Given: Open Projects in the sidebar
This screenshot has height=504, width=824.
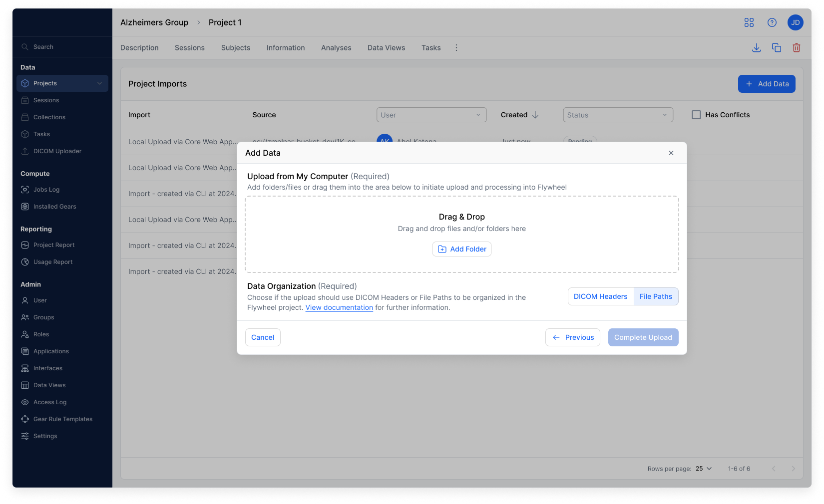Looking at the screenshot, I should 62,83.
